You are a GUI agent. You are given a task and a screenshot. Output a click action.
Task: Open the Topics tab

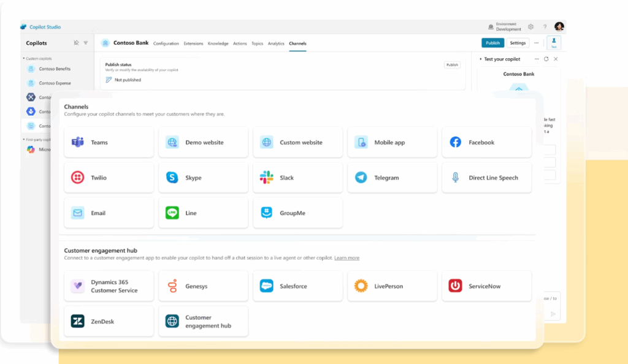pyautogui.click(x=257, y=44)
